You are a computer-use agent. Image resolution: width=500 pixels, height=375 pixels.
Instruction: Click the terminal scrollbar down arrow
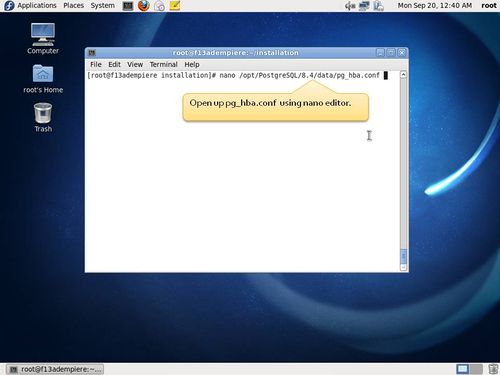point(403,267)
